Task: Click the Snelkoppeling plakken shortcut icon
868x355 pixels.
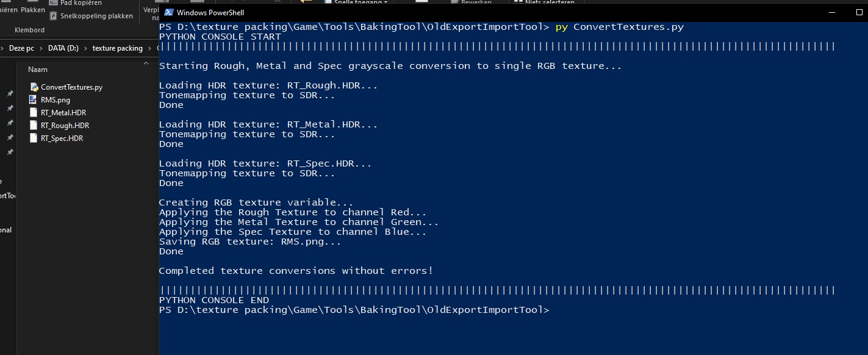Action: pos(54,16)
